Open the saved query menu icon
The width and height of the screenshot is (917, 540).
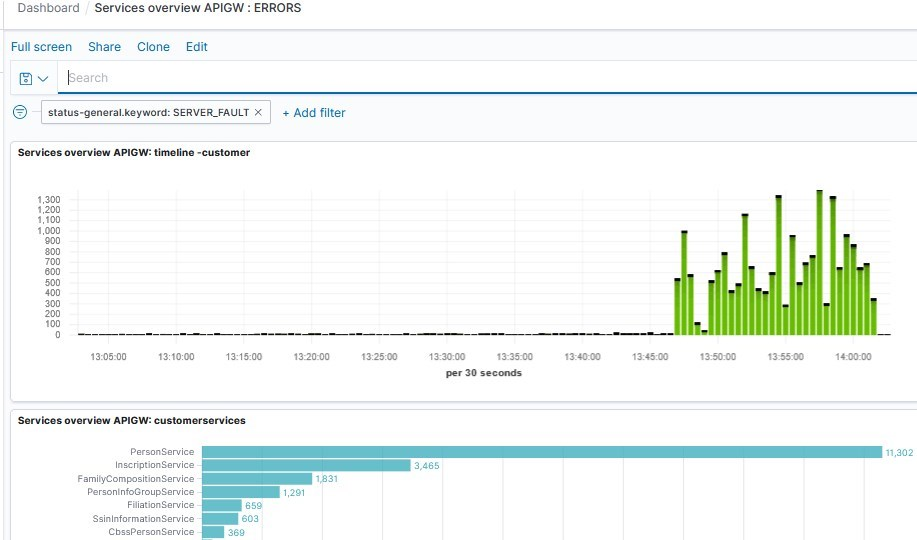point(33,78)
